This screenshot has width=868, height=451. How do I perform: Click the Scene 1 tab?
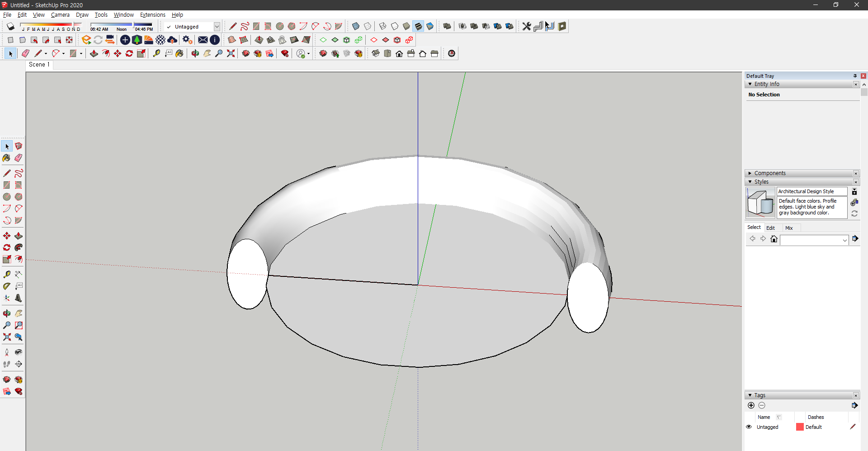tap(39, 65)
